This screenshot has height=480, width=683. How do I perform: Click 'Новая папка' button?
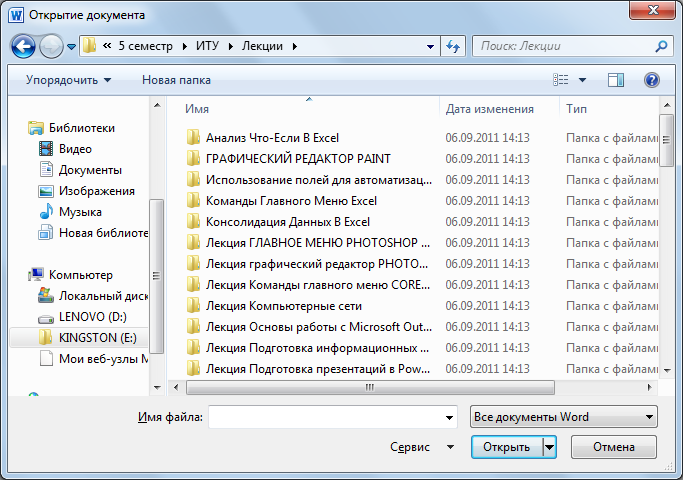click(x=176, y=80)
